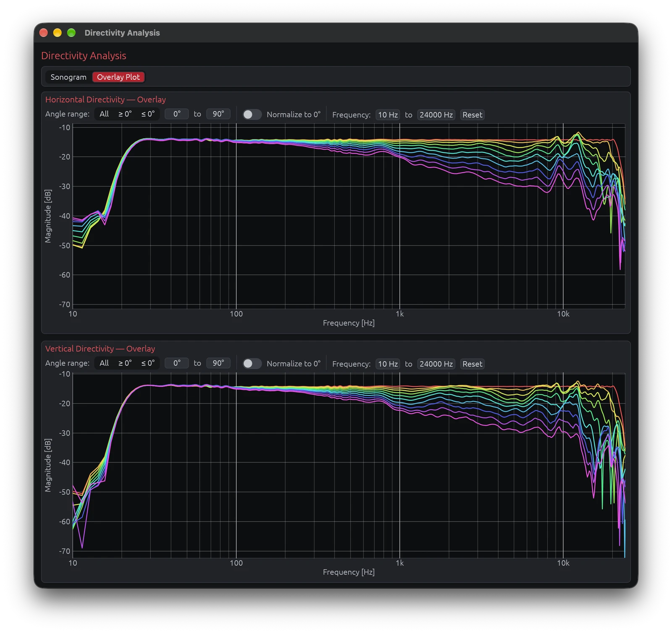This screenshot has height=633, width=672.
Task: Select All angle range for Horizontal Directivity
Action: tap(104, 114)
